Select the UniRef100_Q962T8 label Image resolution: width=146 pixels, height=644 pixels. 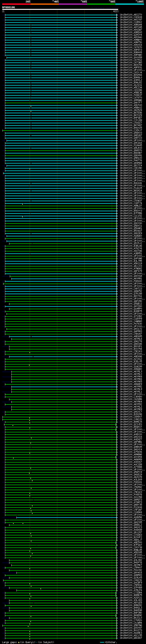pyautogui.click(x=131, y=341)
